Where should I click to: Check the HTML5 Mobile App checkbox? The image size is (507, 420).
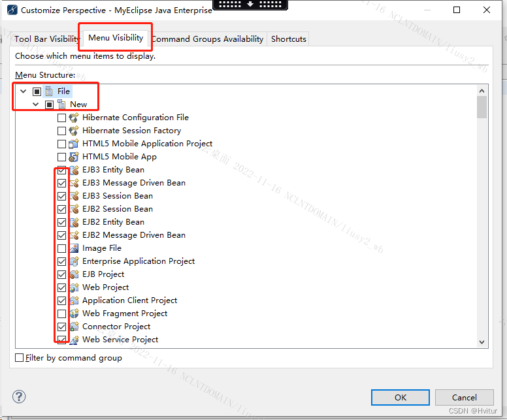click(61, 157)
